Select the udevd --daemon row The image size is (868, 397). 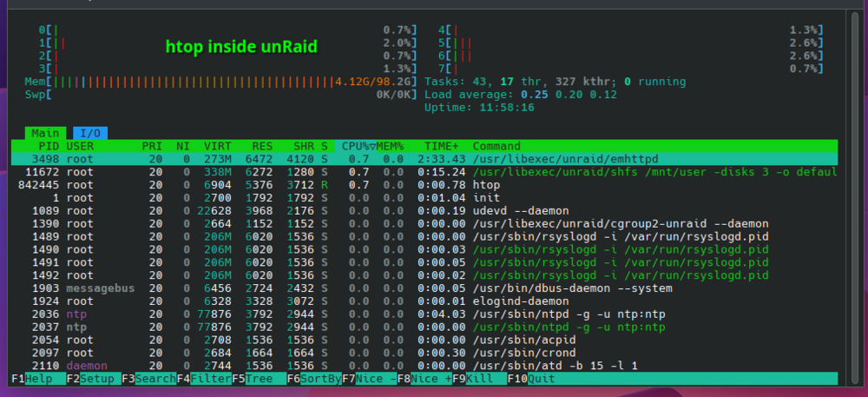pos(424,211)
